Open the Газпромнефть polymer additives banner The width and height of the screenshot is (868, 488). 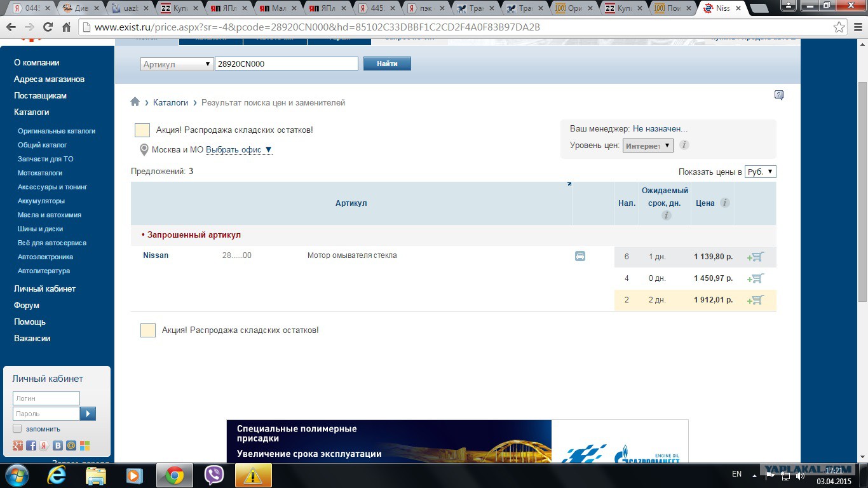[x=458, y=441]
